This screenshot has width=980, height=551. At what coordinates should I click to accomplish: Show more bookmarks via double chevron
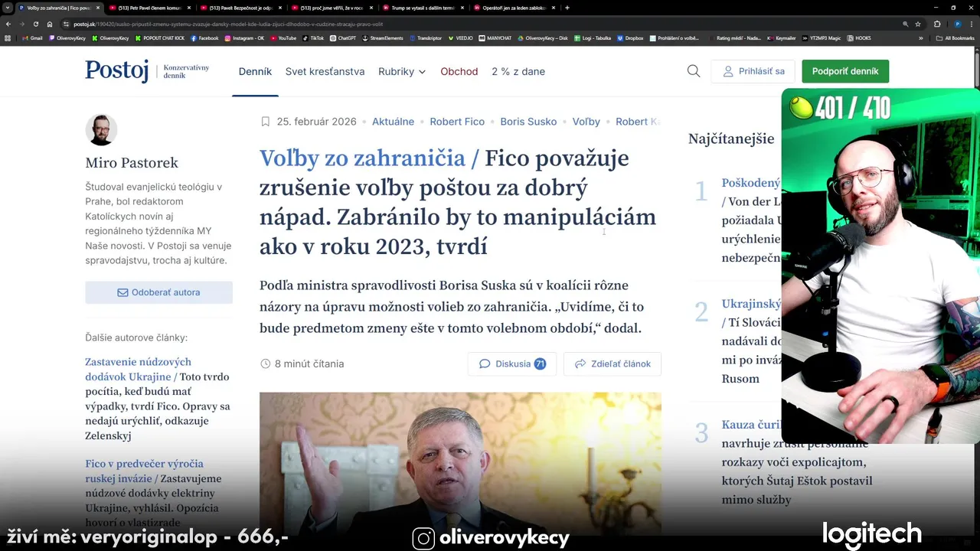[x=921, y=37]
